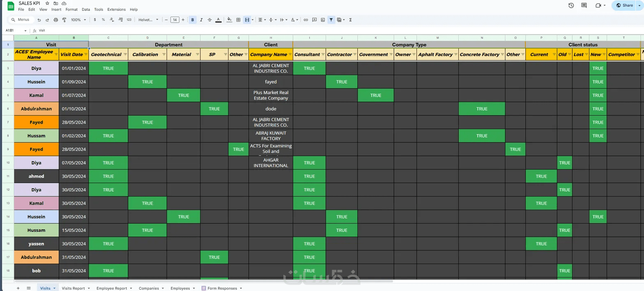Open the comments panel icon

(584, 5)
